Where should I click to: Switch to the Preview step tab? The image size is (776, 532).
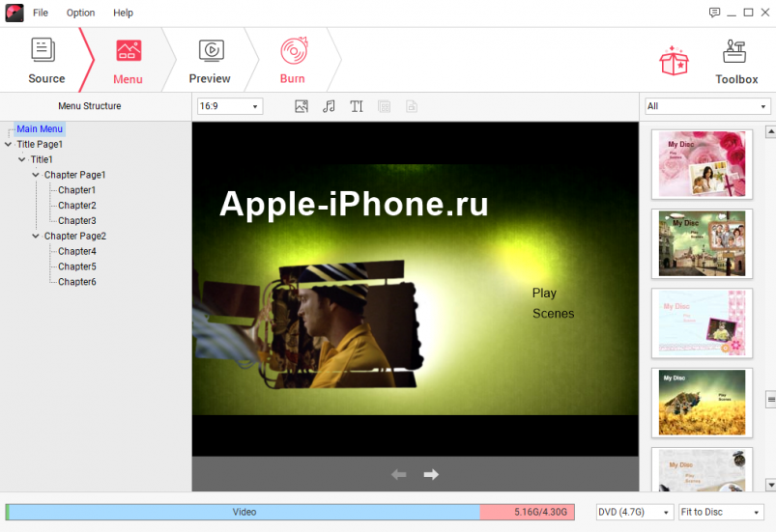coord(210,61)
